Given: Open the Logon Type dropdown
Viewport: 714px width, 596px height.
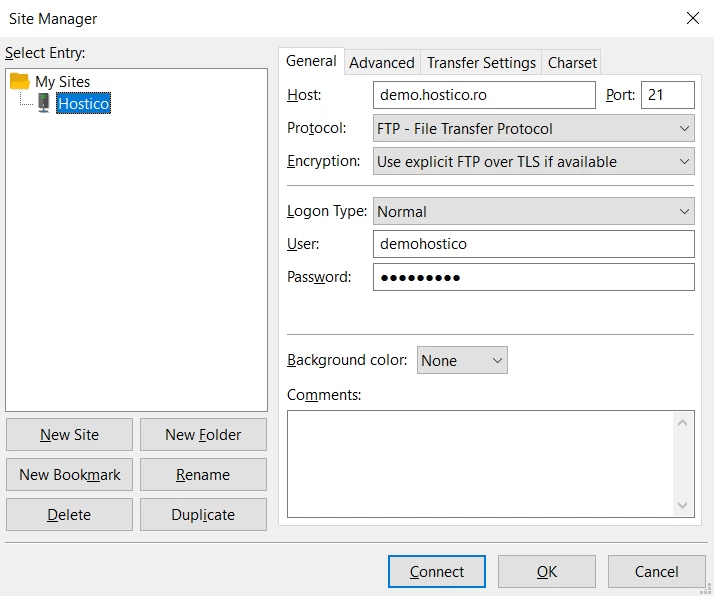Looking at the screenshot, I should coord(533,211).
